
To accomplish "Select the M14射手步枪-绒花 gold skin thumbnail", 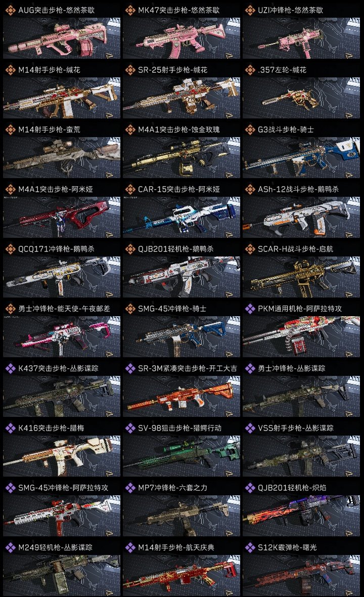I will click(62, 98).
